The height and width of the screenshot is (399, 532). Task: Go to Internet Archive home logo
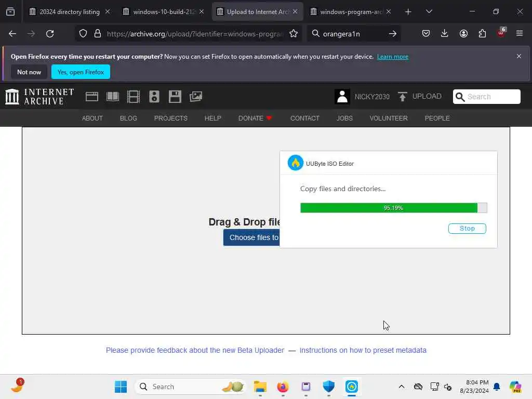pyautogui.click(x=39, y=97)
